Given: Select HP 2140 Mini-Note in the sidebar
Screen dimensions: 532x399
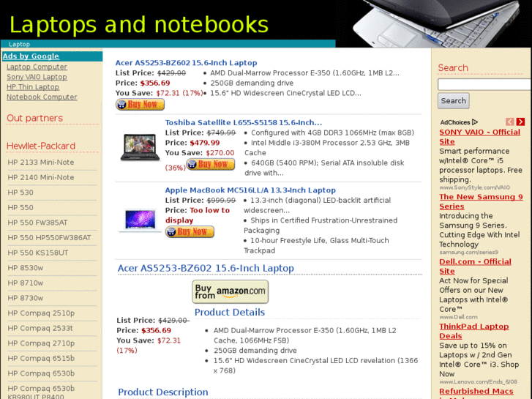Looking at the screenshot, I should (x=41, y=177).
